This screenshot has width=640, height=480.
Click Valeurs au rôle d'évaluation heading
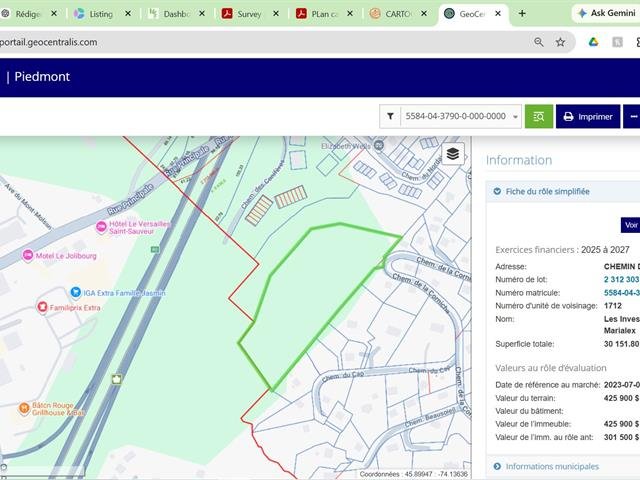551,368
